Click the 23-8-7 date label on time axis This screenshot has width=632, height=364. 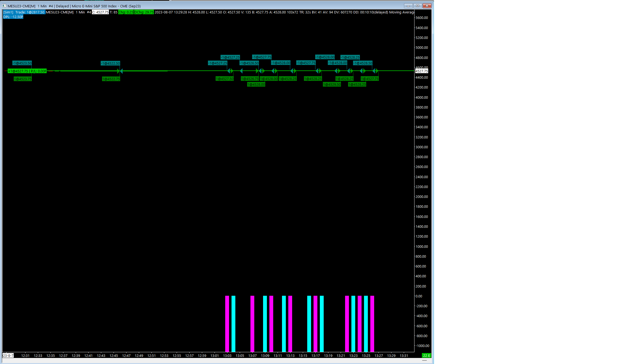click(8, 356)
